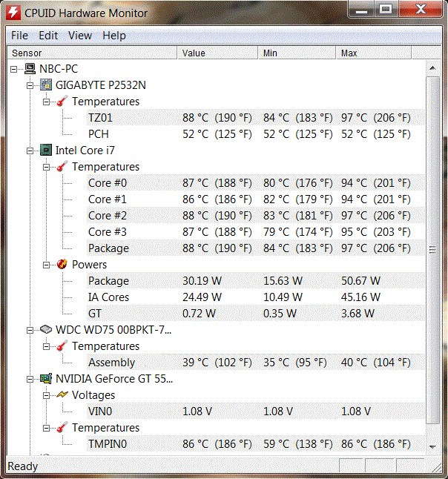Open the File menu
This screenshot has width=448, height=479.
tap(19, 36)
